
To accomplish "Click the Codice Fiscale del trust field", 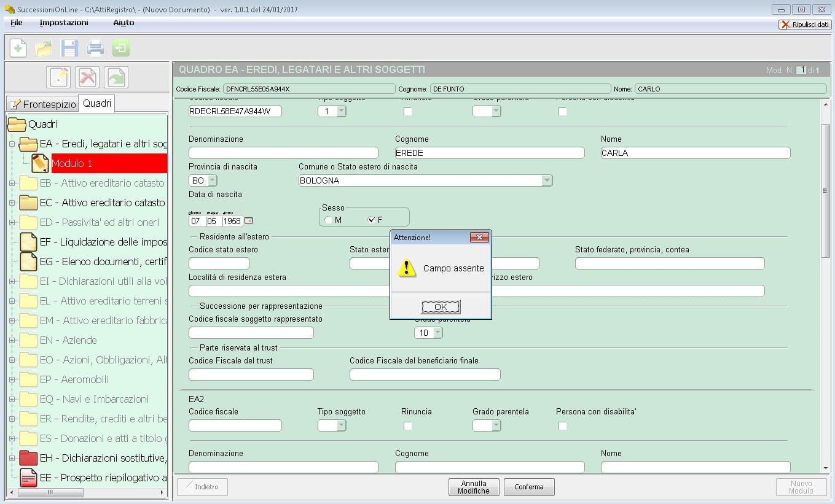I will [x=251, y=374].
